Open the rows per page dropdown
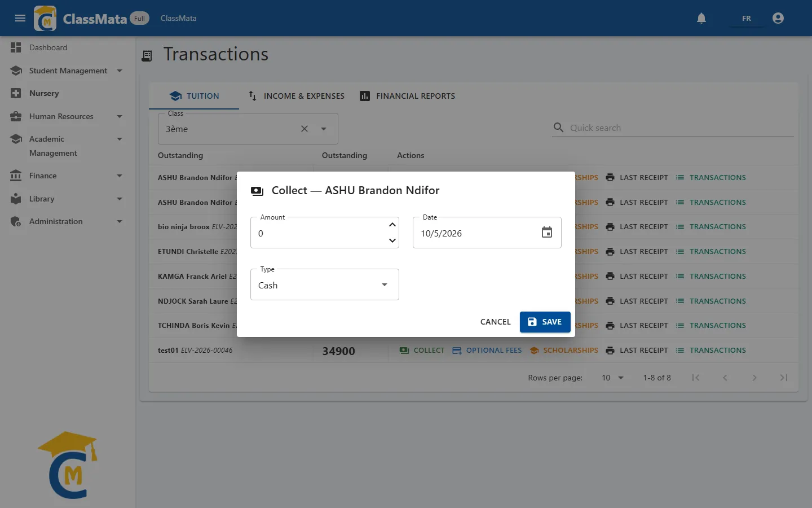The height and width of the screenshot is (508, 812). (x=612, y=378)
